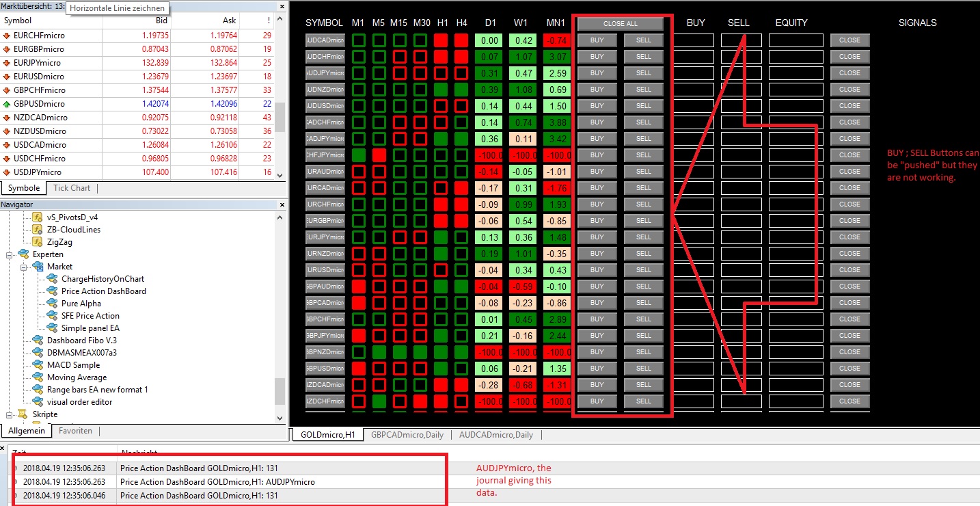Collapse the Skripte tree node
The image size is (980, 506).
(x=10, y=414)
